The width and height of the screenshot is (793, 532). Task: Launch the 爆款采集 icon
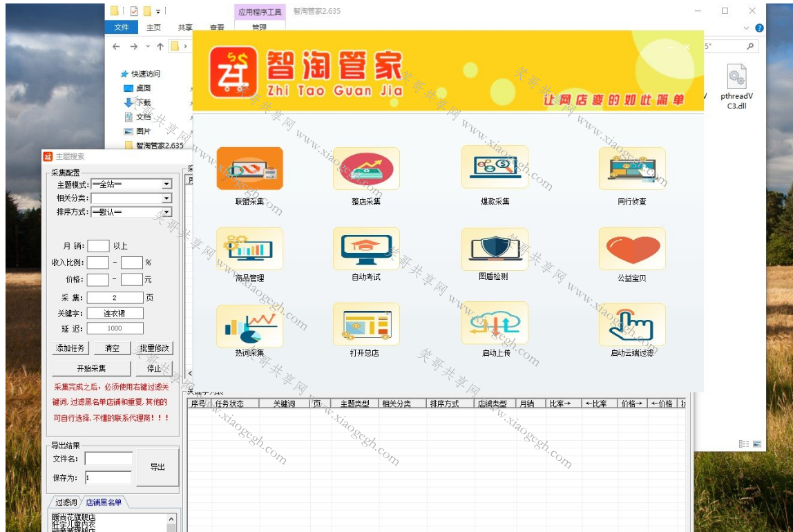click(495, 167)
